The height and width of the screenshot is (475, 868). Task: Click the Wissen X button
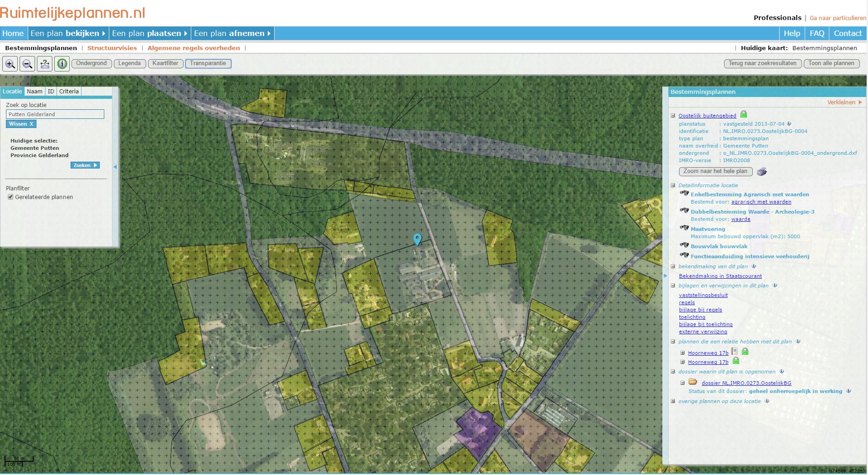click(x=21, y=124)
